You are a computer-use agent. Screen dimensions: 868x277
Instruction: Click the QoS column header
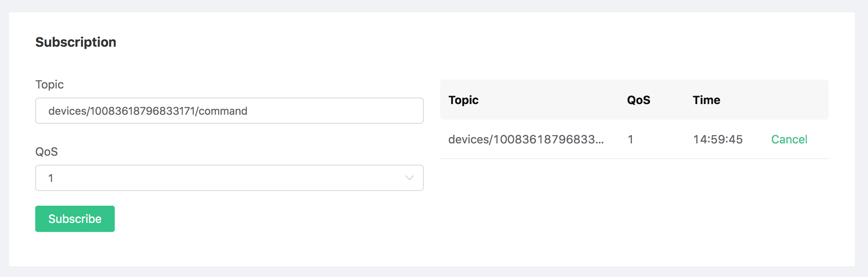(x=638, y=100)
